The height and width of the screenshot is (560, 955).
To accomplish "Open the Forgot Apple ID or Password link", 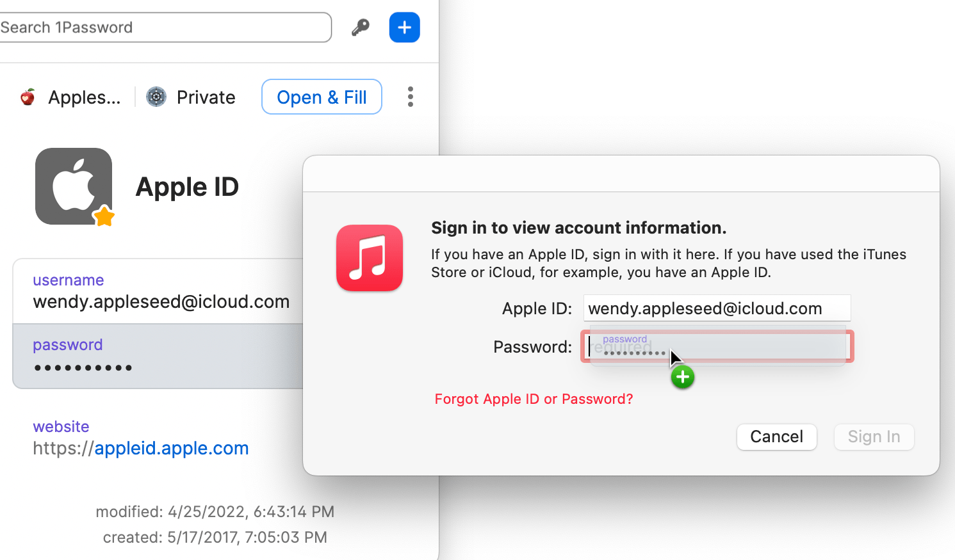I will tap(534, 399).
